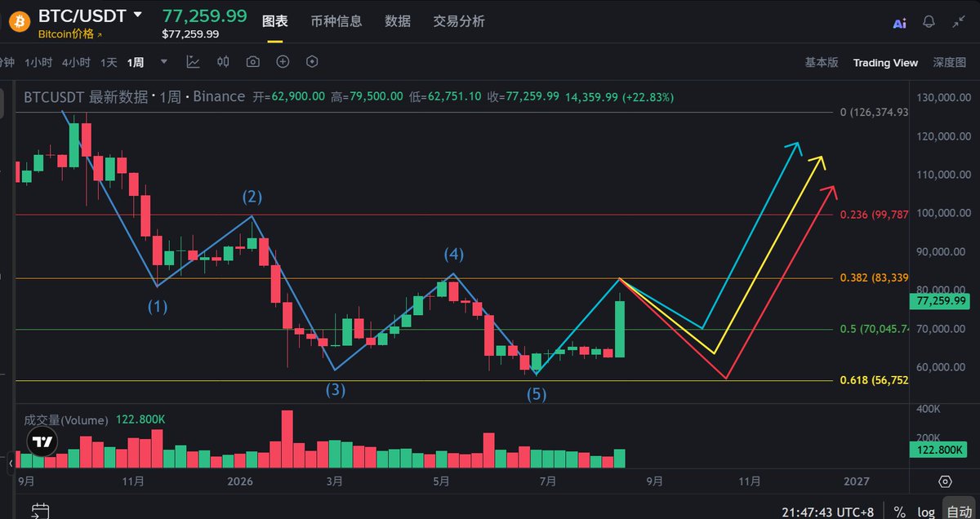Click the price alert bell icon

pyautogui.click(x=929, y=22)
